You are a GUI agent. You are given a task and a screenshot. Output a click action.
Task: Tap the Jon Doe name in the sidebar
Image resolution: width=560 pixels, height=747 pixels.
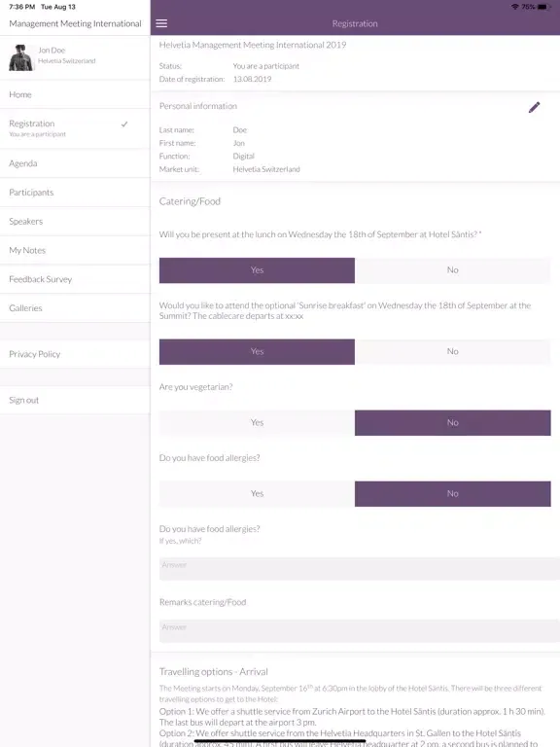52,50
